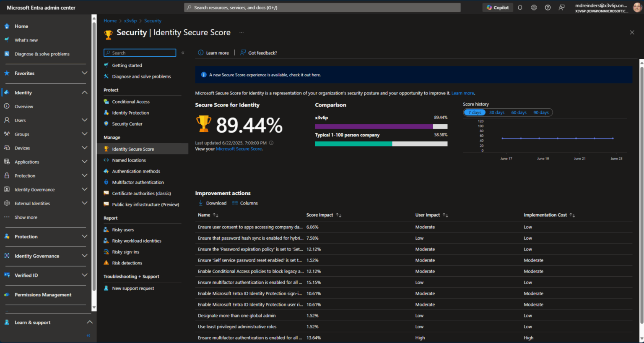Open Named locations
This screenshot has width=644, height=343.
[x=128, y=160]
